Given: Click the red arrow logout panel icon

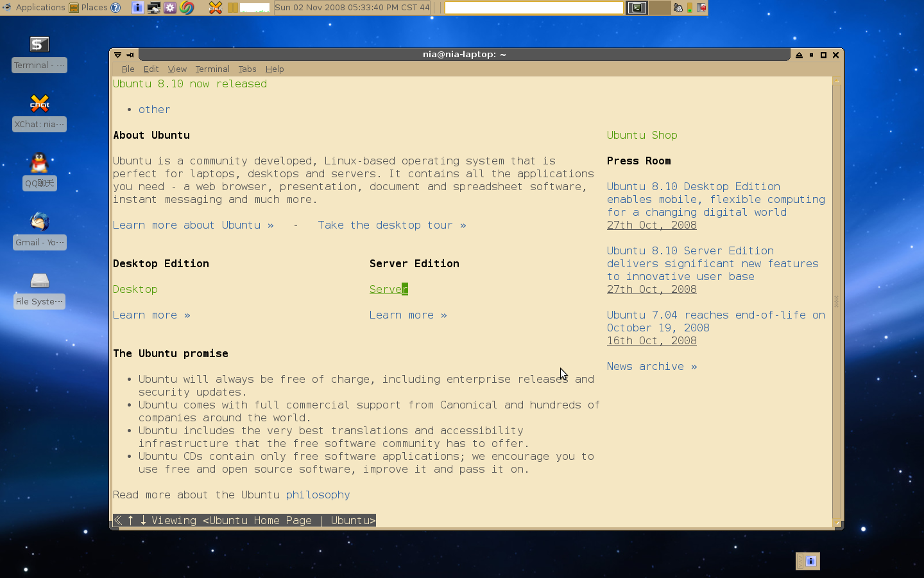Looking at the screenshot, I should click(701, 8).
